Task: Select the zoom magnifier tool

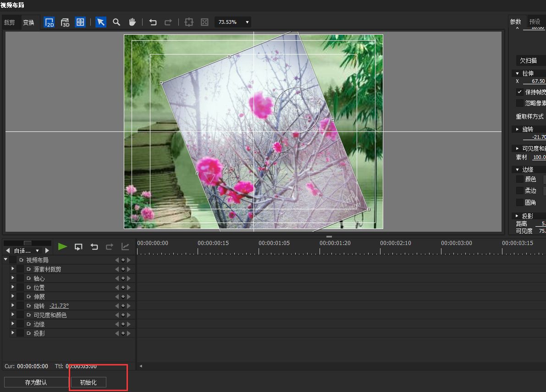Action: (116, 22)
